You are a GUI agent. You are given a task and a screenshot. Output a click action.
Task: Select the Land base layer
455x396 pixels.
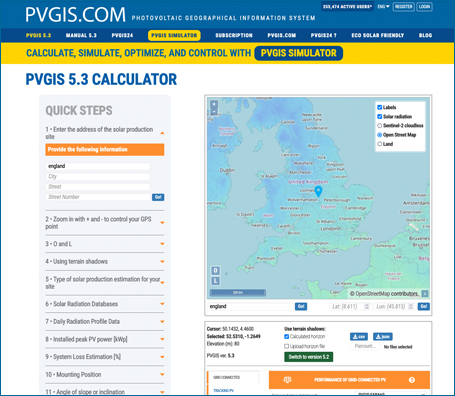[x=379, y=144]
